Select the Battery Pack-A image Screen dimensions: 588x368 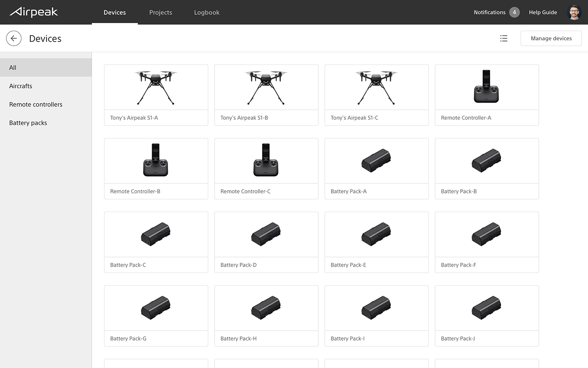pos(376,161)
